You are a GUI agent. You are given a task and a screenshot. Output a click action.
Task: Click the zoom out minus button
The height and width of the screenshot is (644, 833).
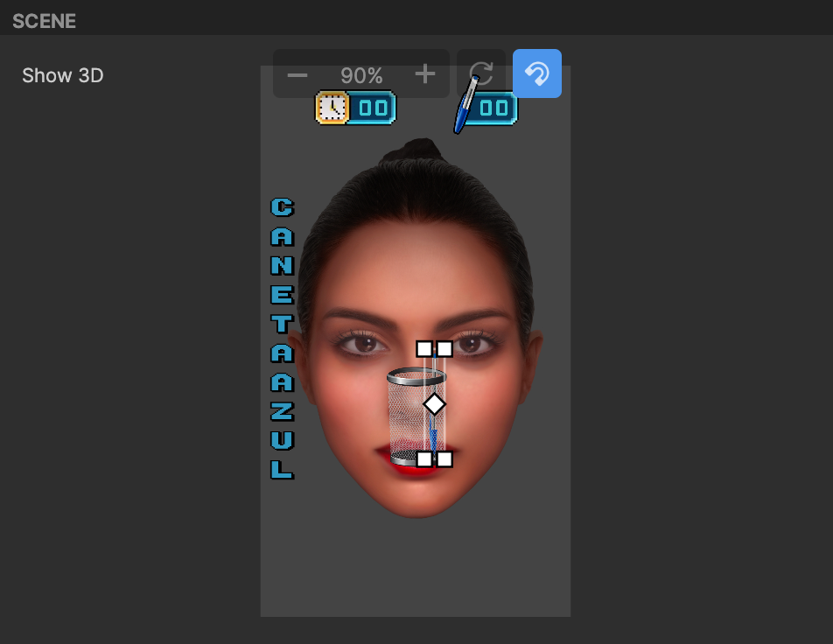click(297, 75)
